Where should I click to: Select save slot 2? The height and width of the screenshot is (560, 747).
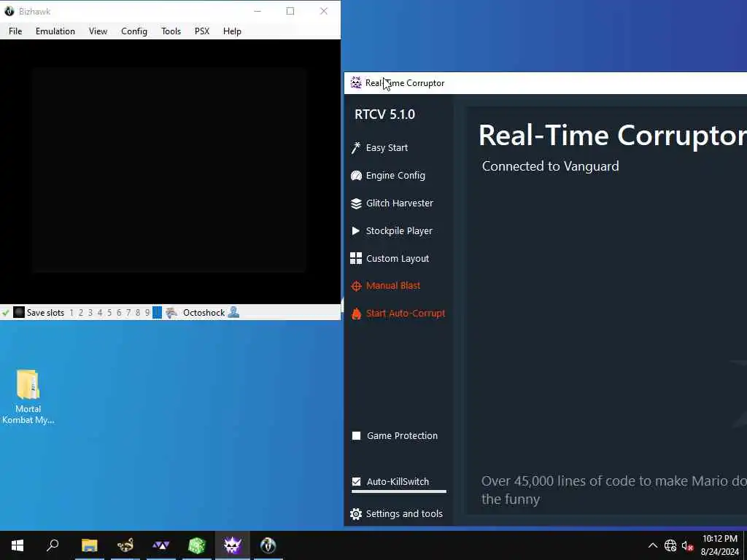coord(81,313)
